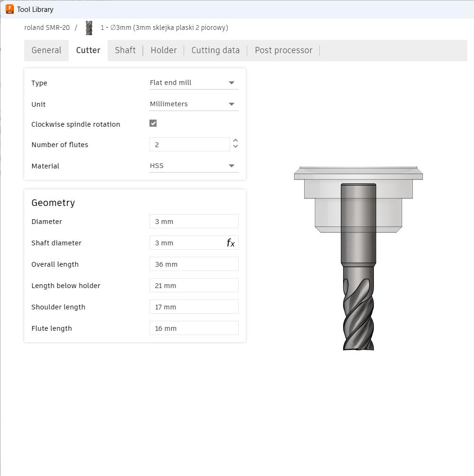Open the Type dropdown showing Flat end mill
The height and width of the screenshot is (476, 474).
[x=194, y=83]
